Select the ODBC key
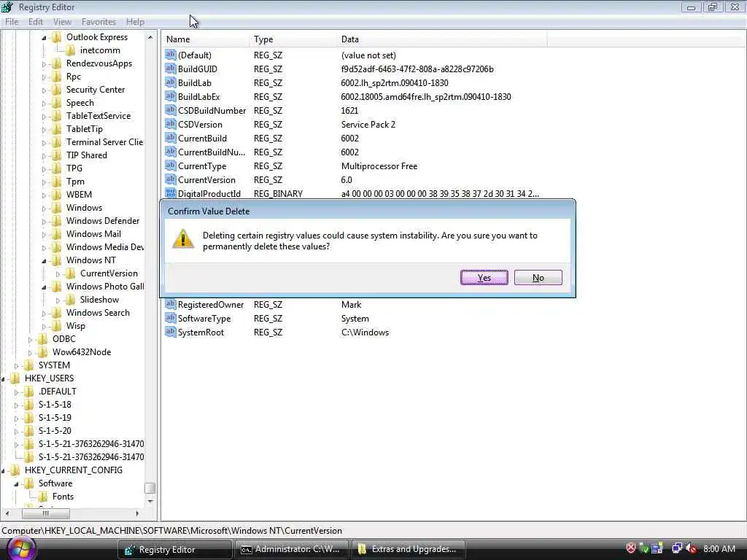The width and height of the screenshot is (747, 560). [64, 339]
